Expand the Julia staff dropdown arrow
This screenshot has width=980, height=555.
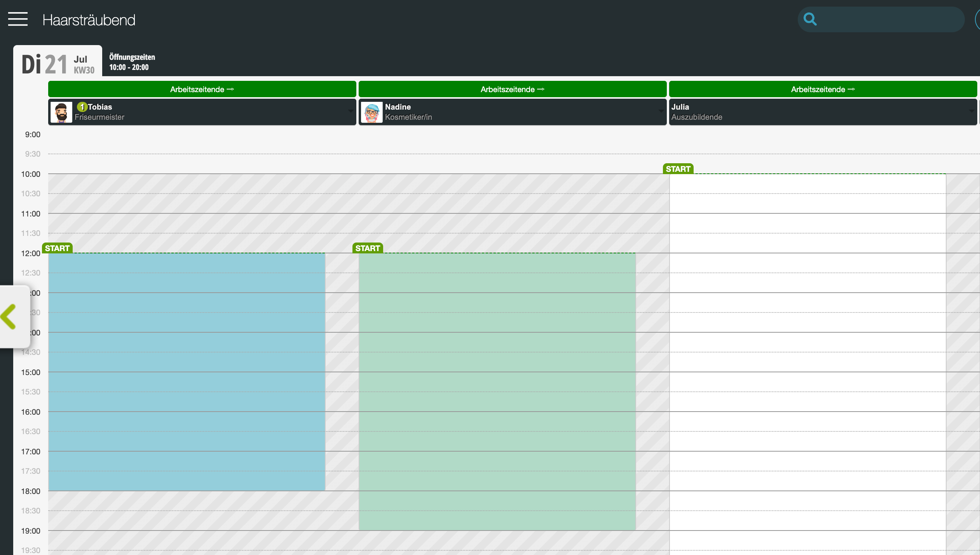tap(971, 112)
